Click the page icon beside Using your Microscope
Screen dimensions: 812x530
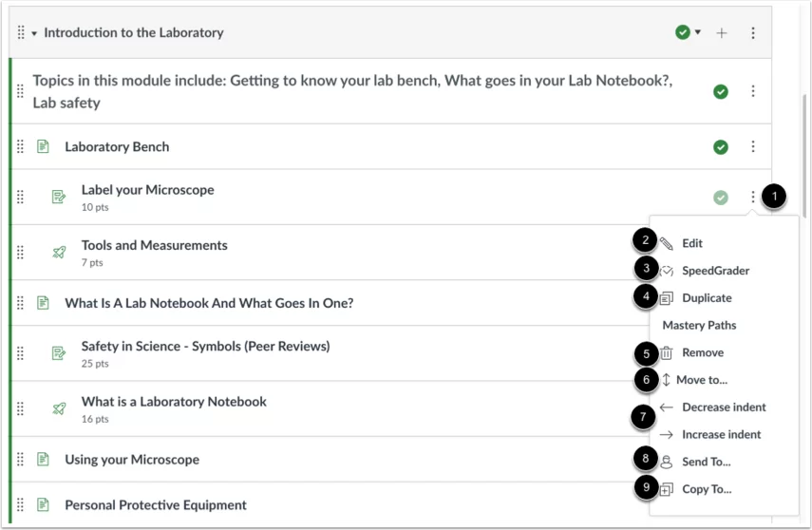pyautogui.click(x=43, y=460)
